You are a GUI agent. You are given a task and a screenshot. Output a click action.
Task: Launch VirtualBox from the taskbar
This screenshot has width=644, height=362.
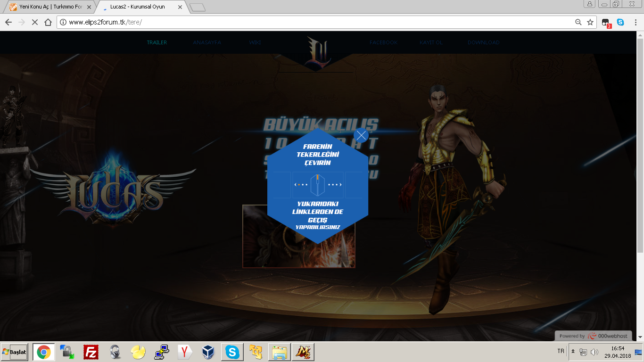208,352
